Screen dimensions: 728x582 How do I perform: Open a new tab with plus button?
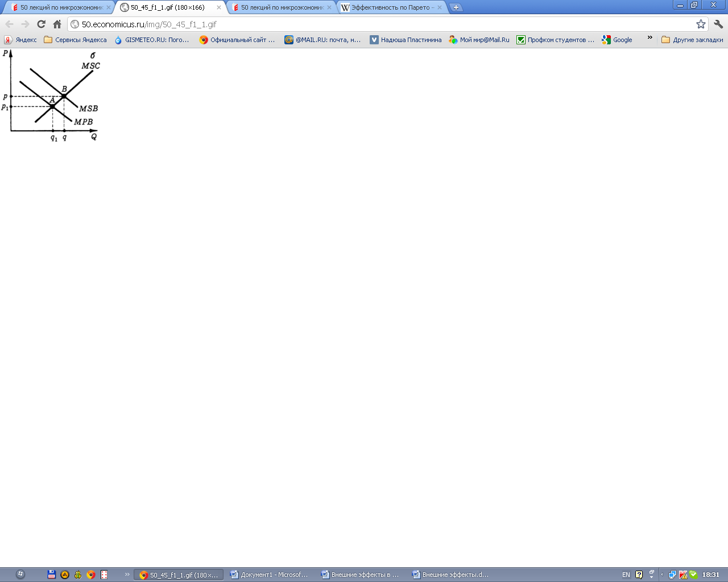tap(456, 7)
